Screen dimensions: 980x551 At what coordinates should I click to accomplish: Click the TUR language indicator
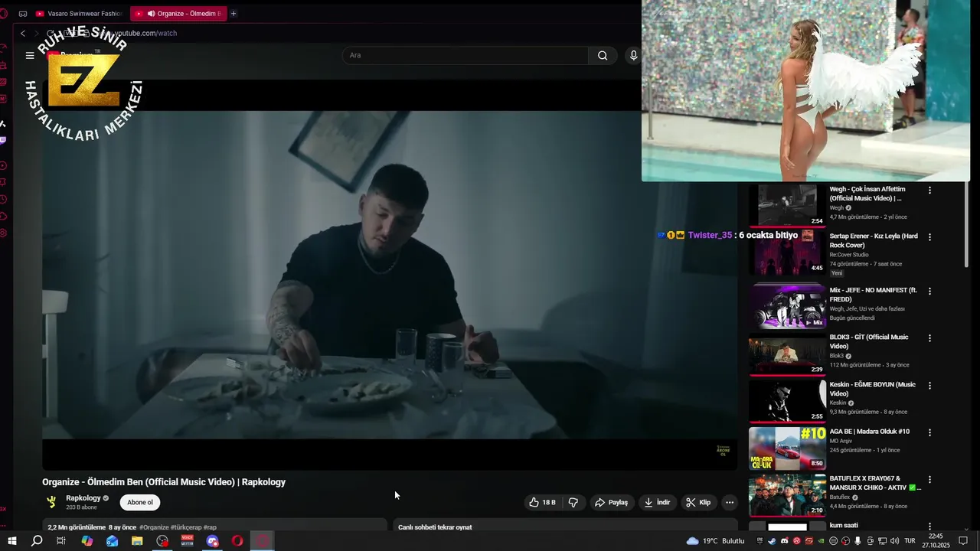click(910, 541)
